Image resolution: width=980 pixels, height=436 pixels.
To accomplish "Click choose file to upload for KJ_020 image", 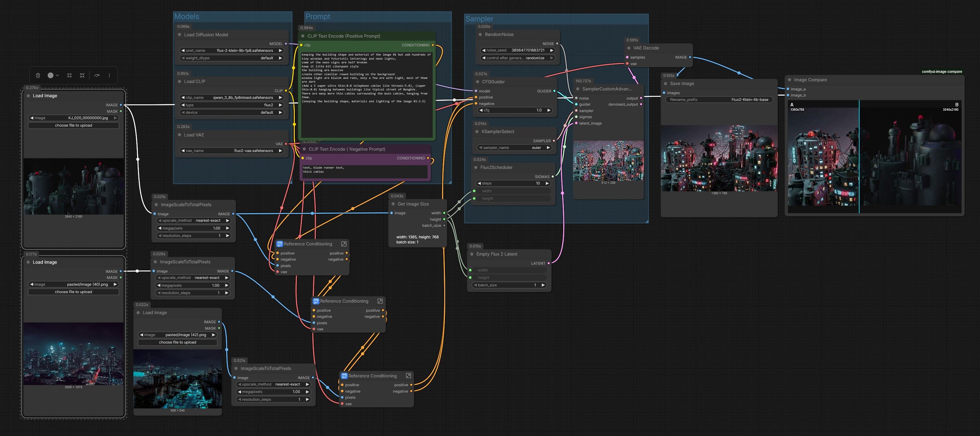I will point(74,126).
